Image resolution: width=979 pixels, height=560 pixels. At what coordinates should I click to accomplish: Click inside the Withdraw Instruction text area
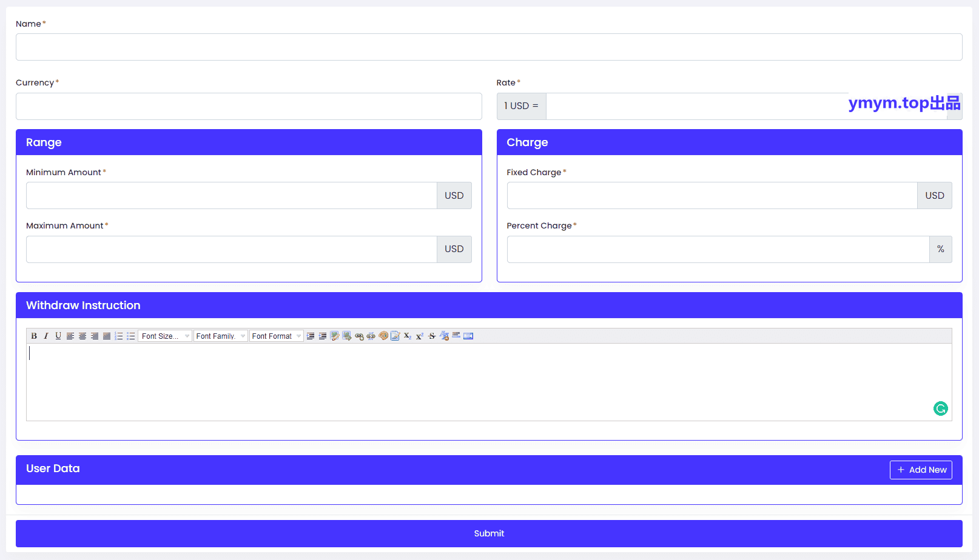coord(489,382)
